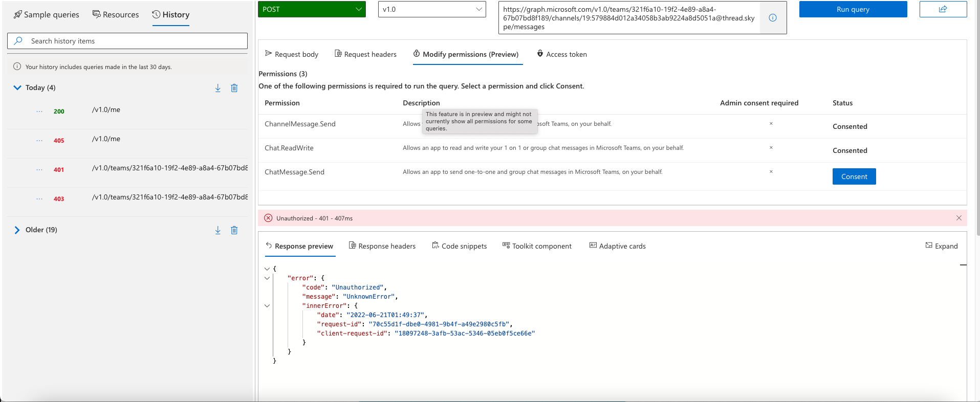This screenshot has height=402, width=980.
Task: Open the Code snippets tab
Action: click(x=460, y=246)
